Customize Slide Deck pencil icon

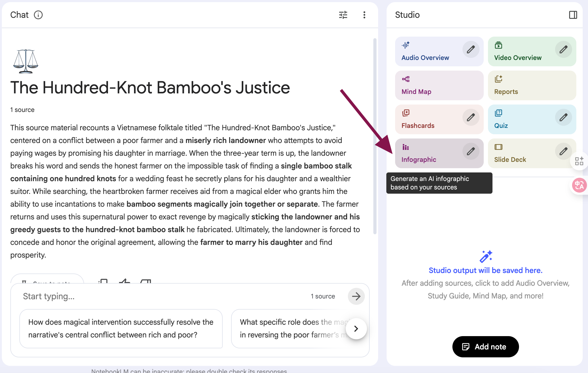tap(563, 151)
